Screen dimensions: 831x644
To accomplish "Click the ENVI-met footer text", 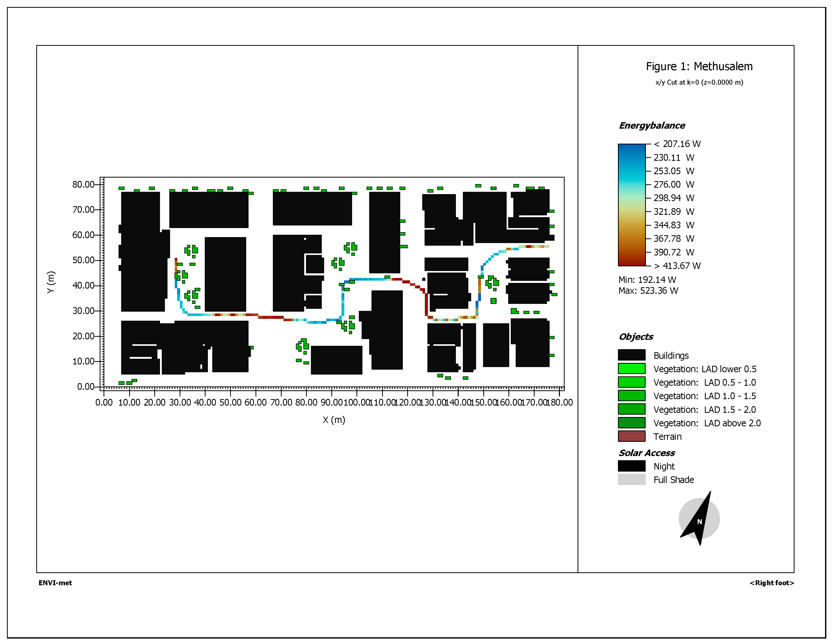I will 55,583.
